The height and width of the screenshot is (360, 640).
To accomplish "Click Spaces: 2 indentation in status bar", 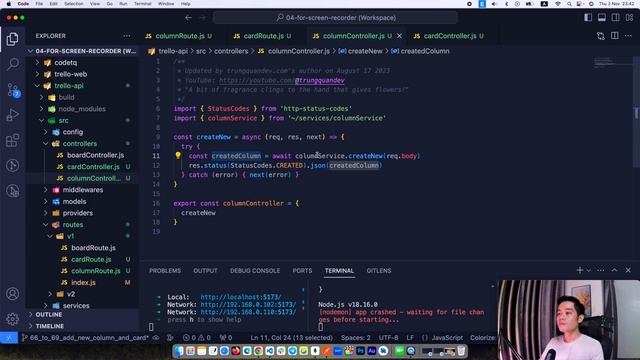I will tap(356, 338).
